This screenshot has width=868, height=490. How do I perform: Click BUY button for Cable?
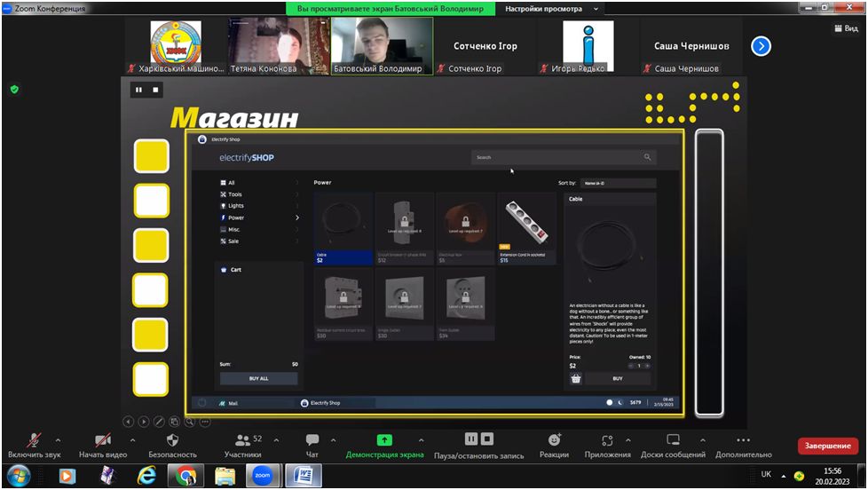618,379
